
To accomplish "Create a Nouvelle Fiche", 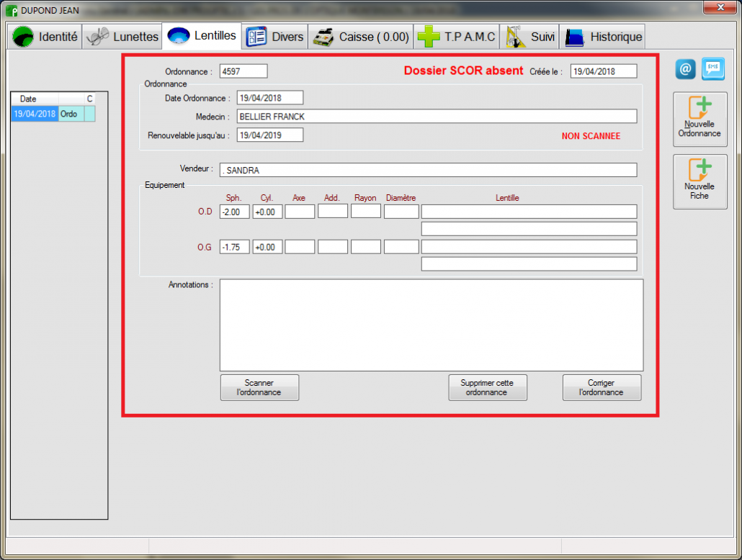I will pyautogui.click(x=700, y=181).
